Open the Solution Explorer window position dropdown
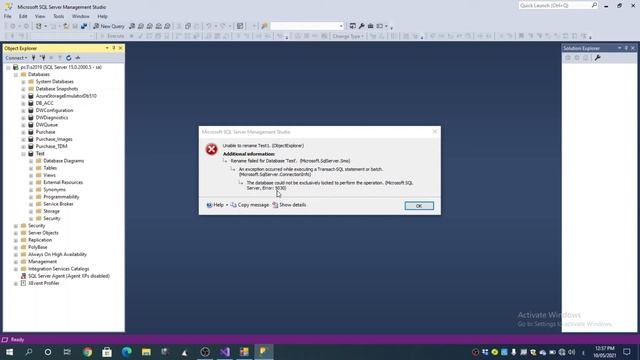 (x=619, y=48)
